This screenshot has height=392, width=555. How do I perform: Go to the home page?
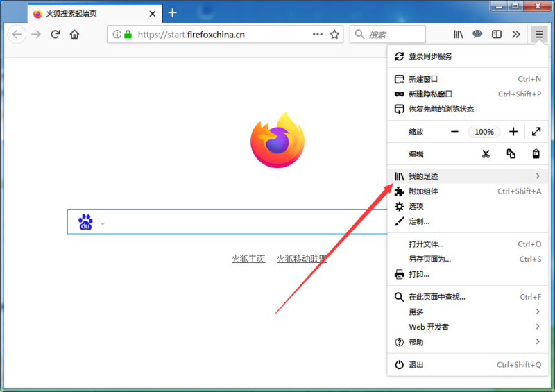74,35
